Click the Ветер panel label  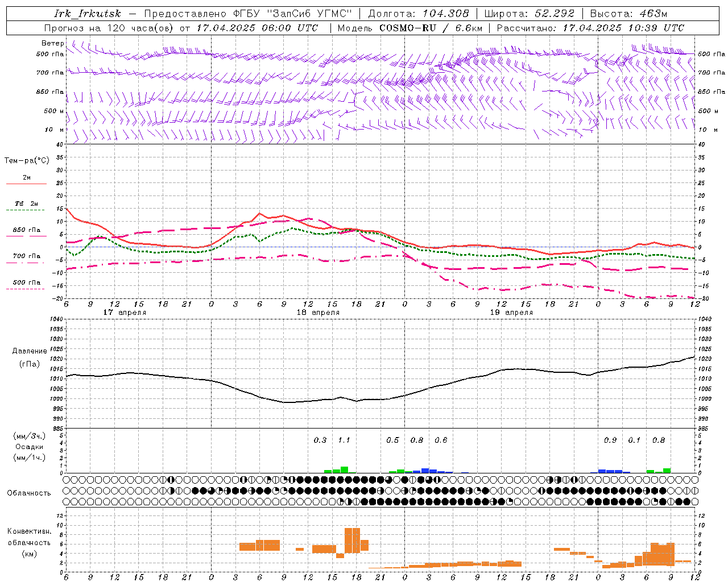tap(52, 43)
